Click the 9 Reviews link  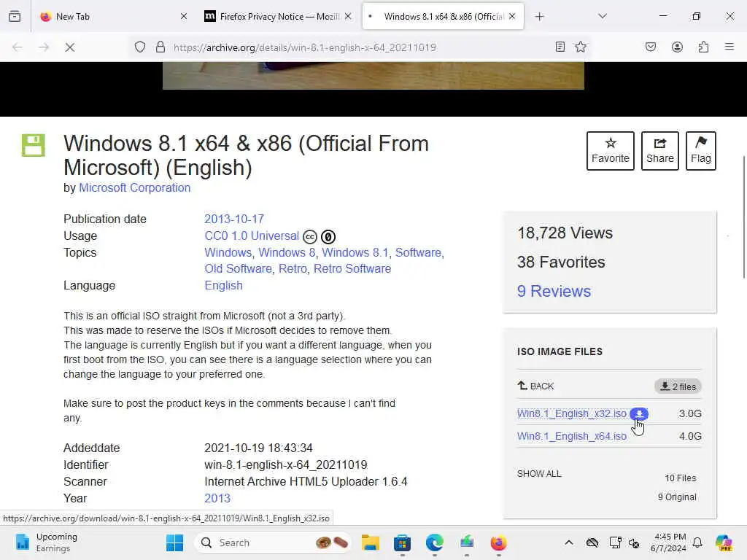coord(554,291)
